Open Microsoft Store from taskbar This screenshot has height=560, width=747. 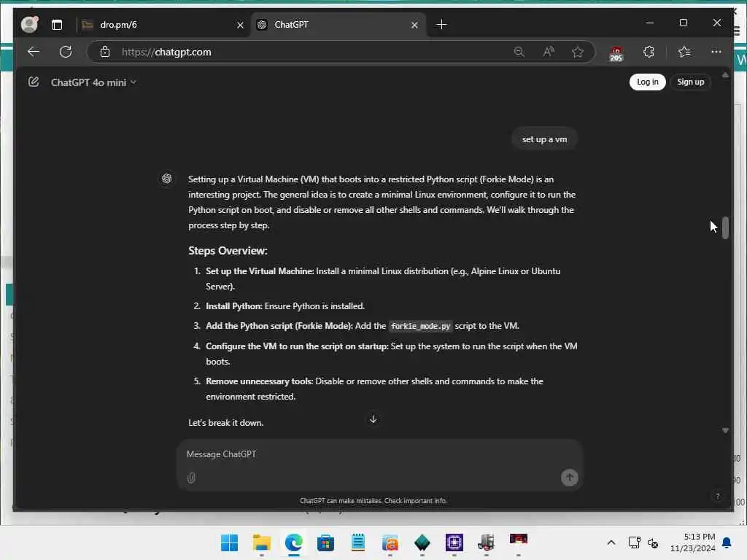[326, 542]
